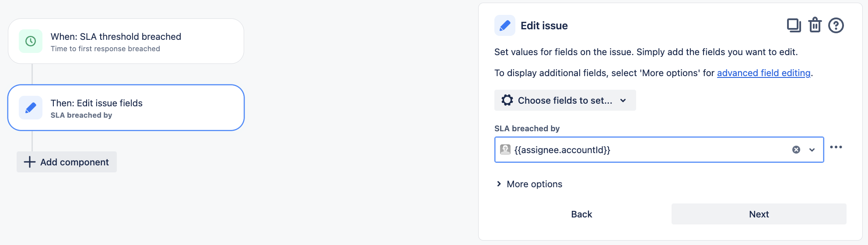
Task: Delete the component with trash icon
Action: pyautogui.click(x=815, y=25)
